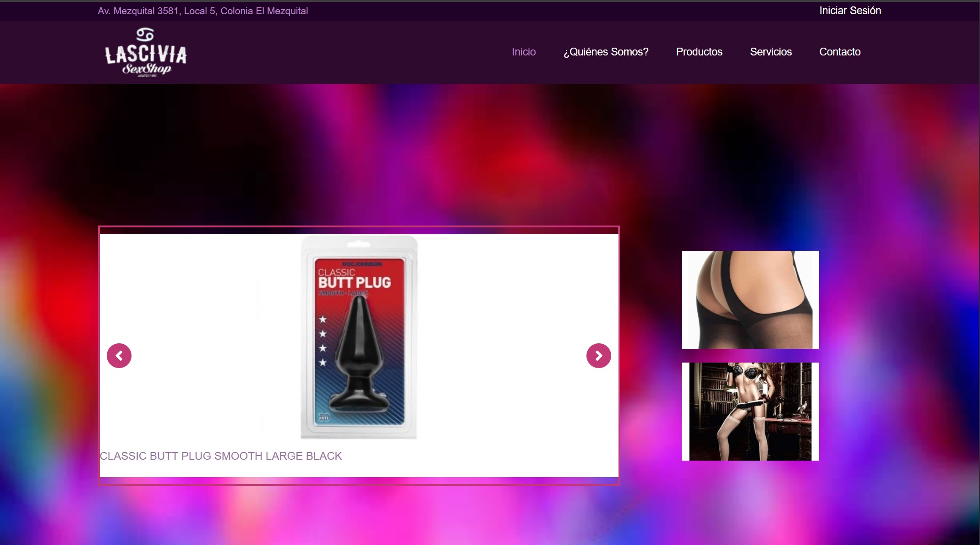This screenshot has width=980, height=545.
Task: Navigate to Productos
Action: click(x=699, y=52)
